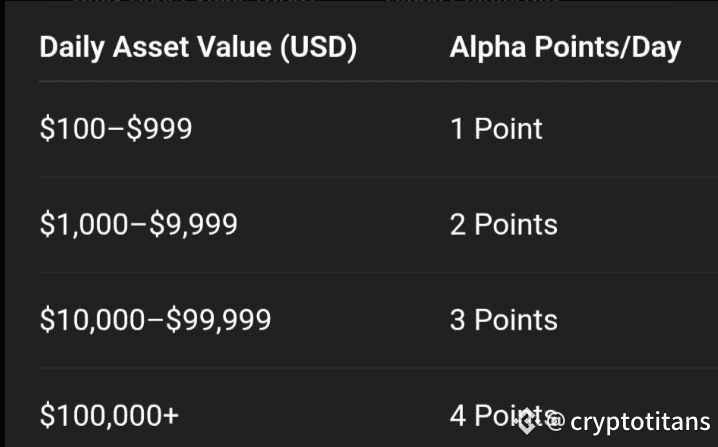This screenshot has width=718, height=447.
Task: Click the 1 Point cell
Action: click(x=496, y=129)
